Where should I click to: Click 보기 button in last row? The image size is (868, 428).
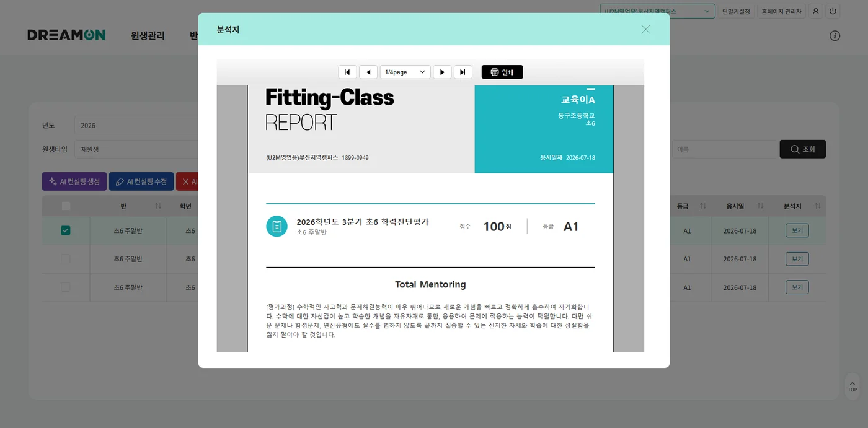[797, 287]
